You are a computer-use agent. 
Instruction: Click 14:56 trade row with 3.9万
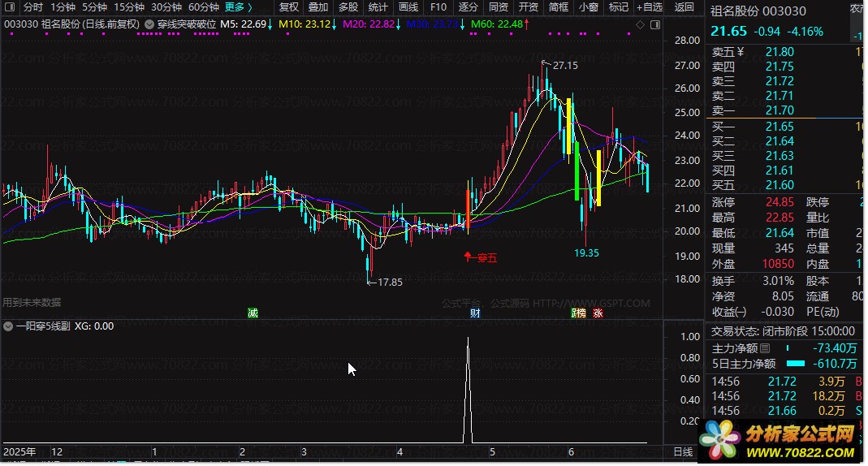pos(787,382)
